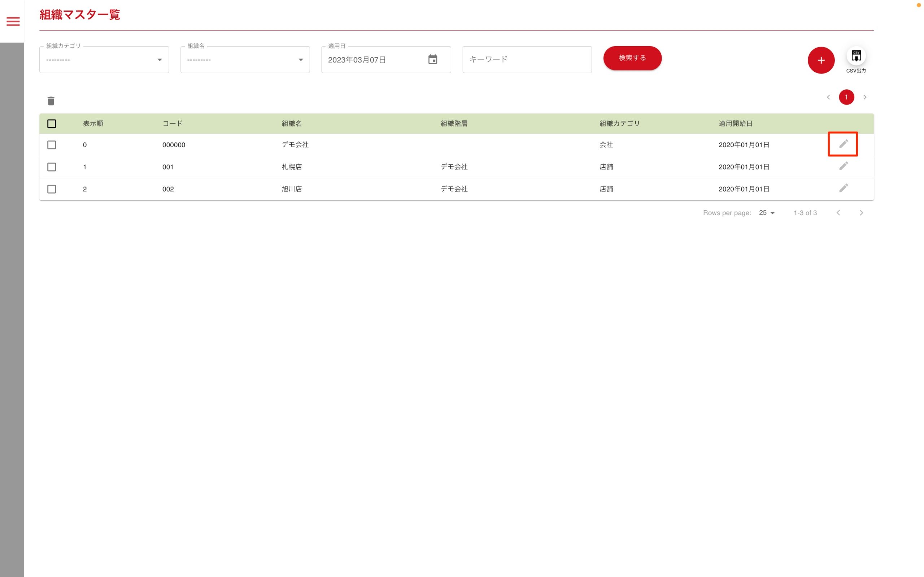Focus the キーワード input field
Viewport: 924px width, 577px height.
point(527,60)
